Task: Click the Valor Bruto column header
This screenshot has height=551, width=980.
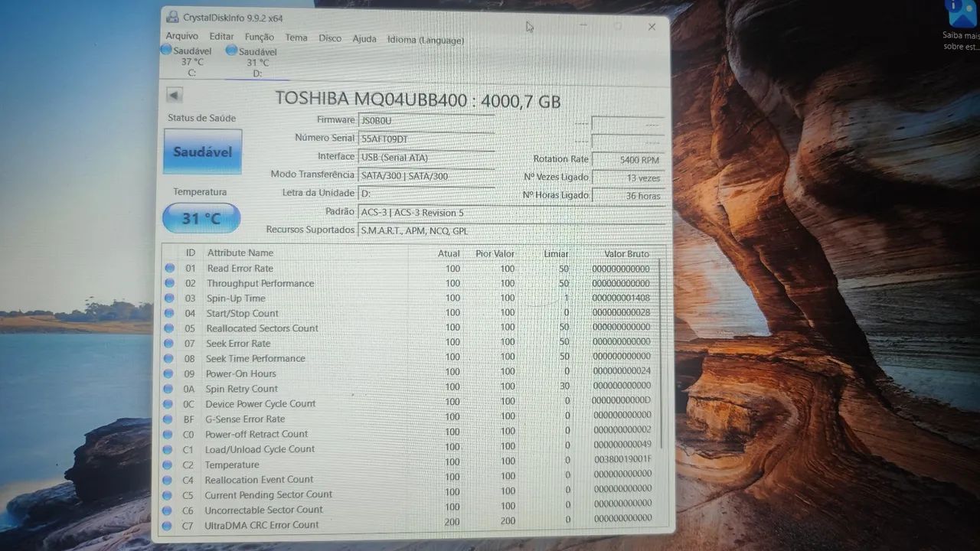Action: (x=626, y=253)
